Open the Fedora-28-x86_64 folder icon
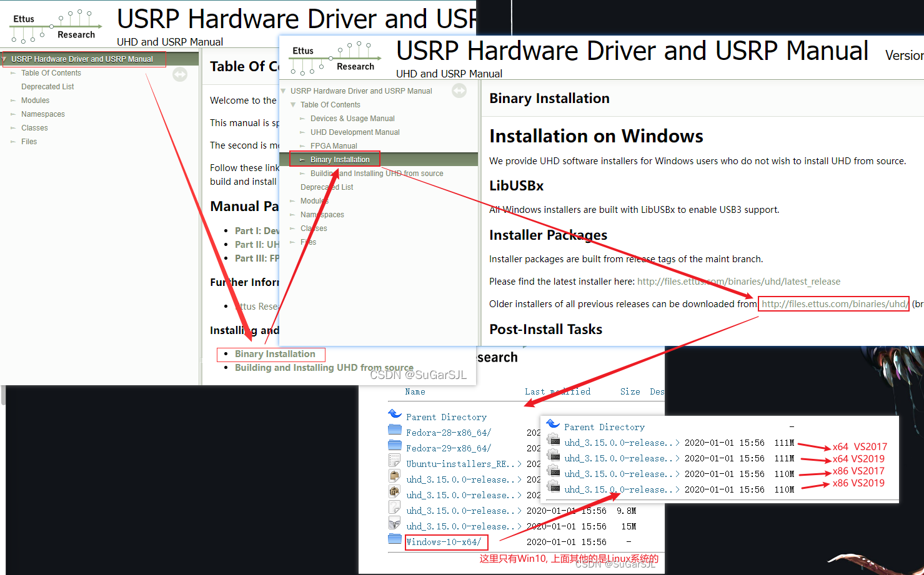Image resolution: width=924 pixels, height=575 pixels. click(395, 430)
